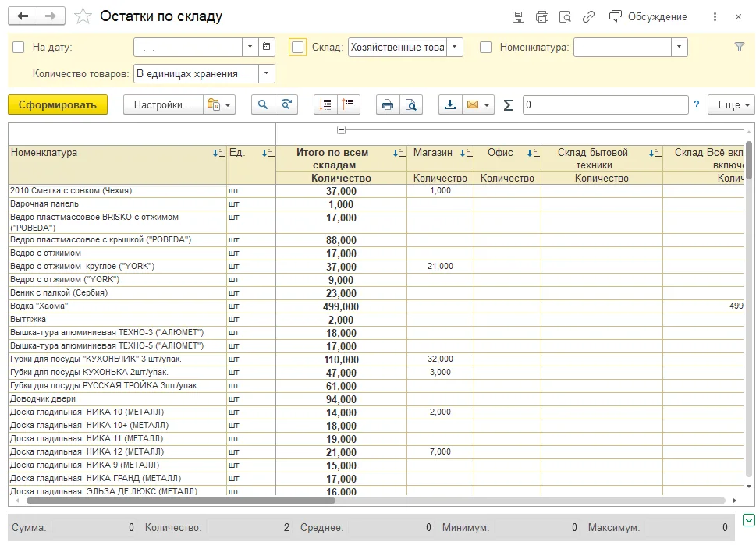
Task: Expand the email send options arrow
Action: (x=487, y=105)
